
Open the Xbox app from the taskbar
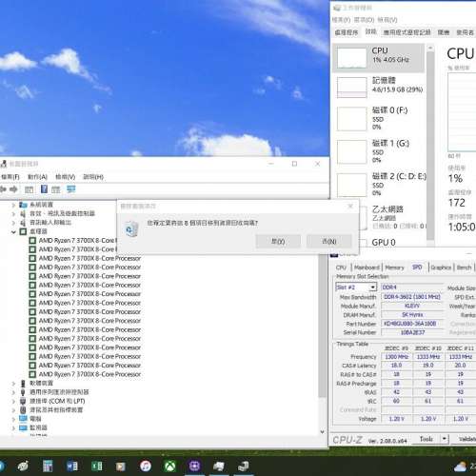[x=170, y=466]
